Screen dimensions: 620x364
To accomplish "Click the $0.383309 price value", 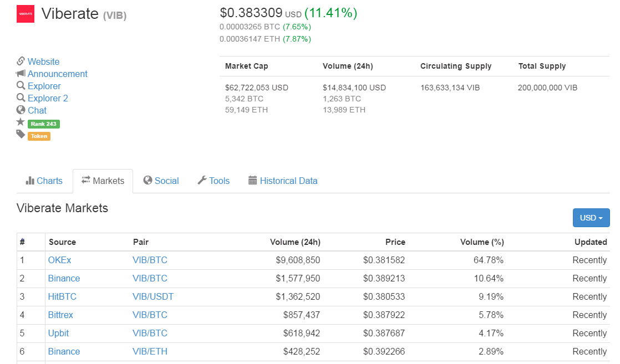I will coord(251,13).
